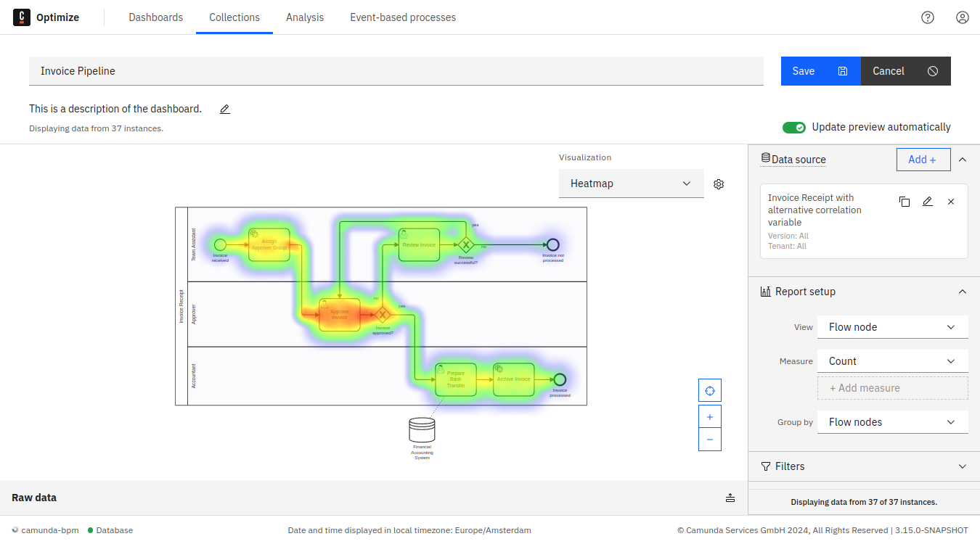The height and width of the screenshot is (544, 980).
Task: Edit the dashboard description pencil icon
Action: pyautogui.click(x=224, y=109)
